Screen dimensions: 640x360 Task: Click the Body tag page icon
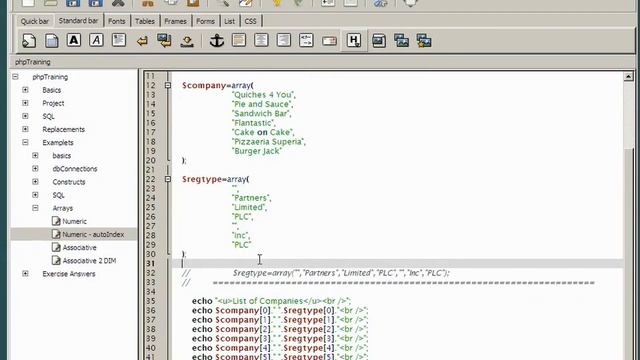coord(51,40)
